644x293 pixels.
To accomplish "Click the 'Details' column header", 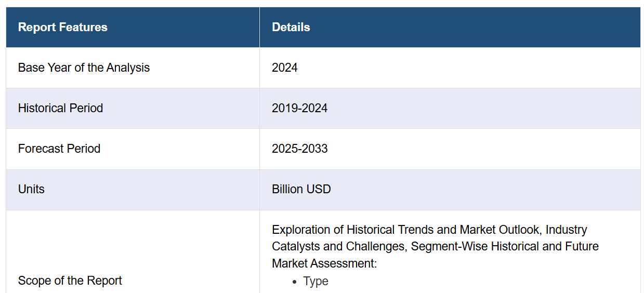I will (x=450, y=27).
